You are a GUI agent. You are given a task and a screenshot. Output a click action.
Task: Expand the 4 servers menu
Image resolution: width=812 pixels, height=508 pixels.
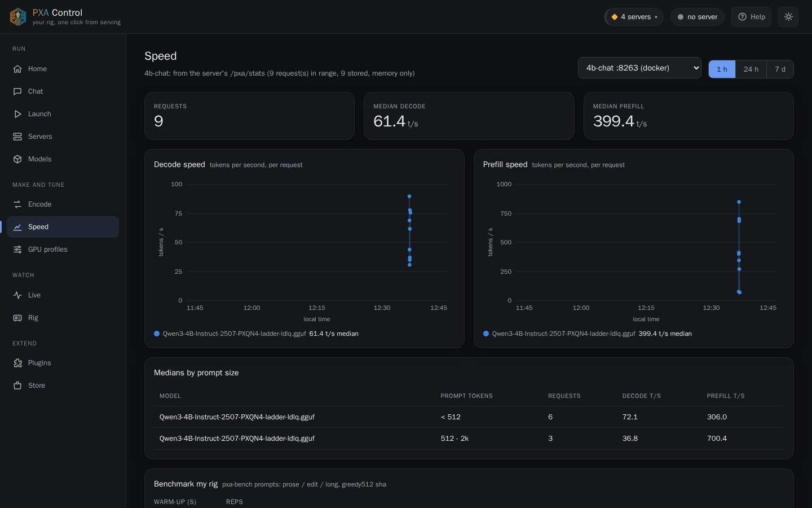(634, 17)
